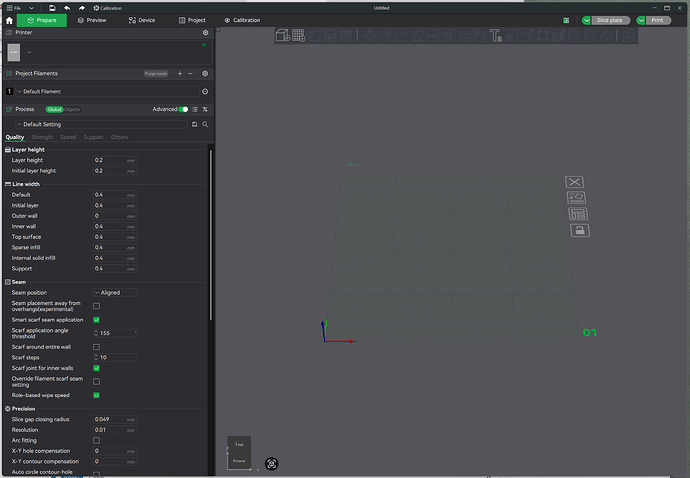Click the Home icon

pyautogui.click(x=9, y=20)
